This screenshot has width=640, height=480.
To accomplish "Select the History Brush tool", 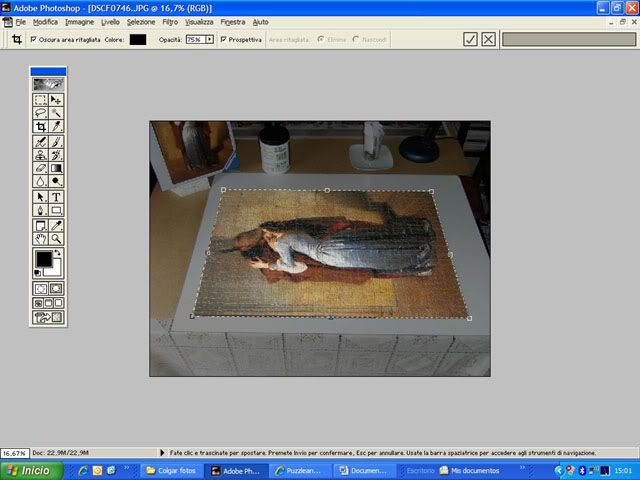I will (56, 155).
